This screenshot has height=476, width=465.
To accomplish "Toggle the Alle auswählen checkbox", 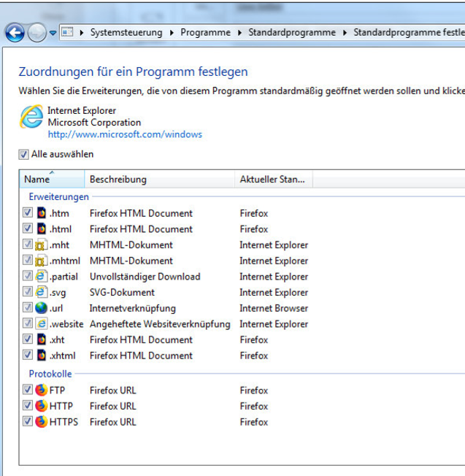I will (23, 155).
